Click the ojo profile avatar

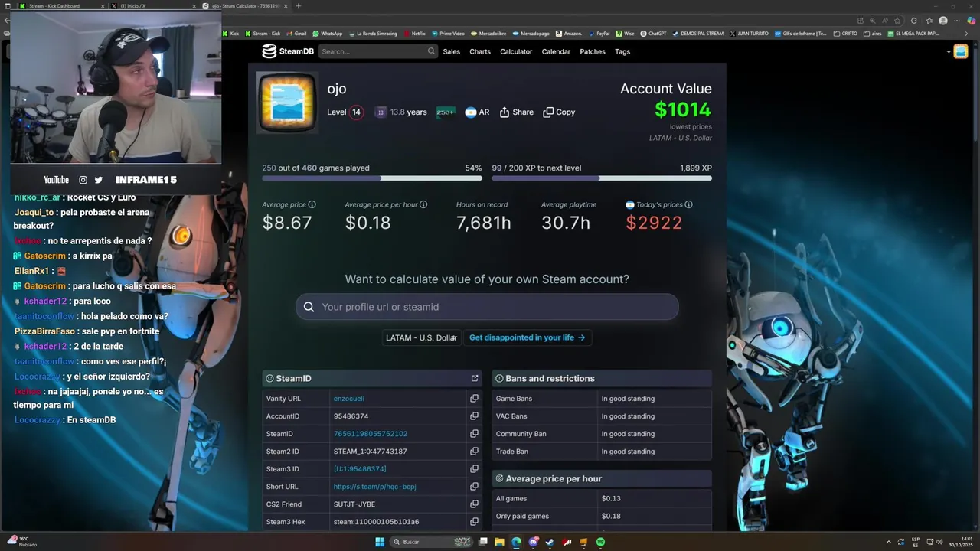(x=287, y=103)
